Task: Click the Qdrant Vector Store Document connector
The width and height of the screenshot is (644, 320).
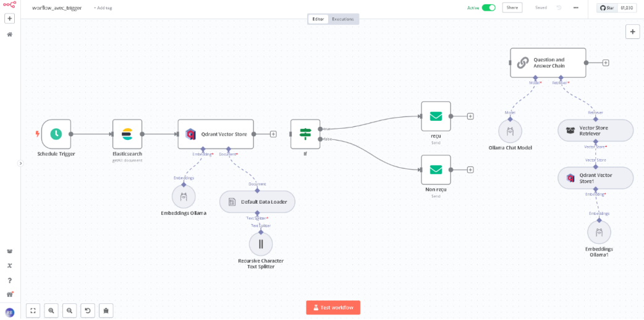Action: pyautogui.click(x=228, y=149)
